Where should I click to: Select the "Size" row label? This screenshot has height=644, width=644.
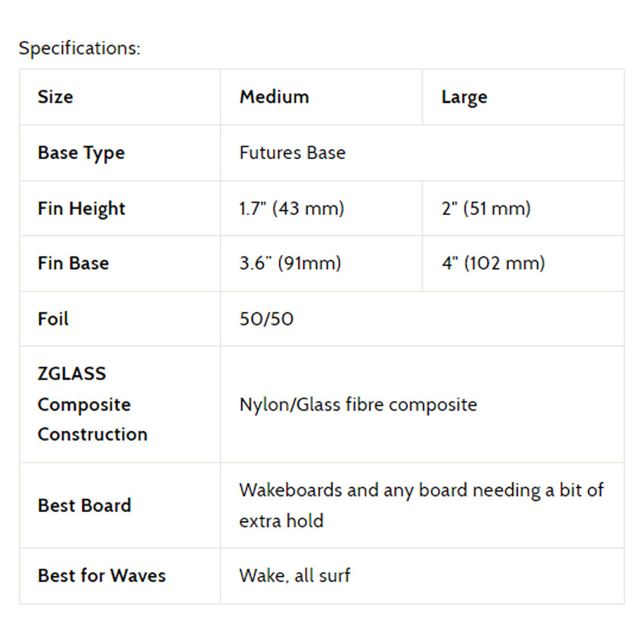55,97
